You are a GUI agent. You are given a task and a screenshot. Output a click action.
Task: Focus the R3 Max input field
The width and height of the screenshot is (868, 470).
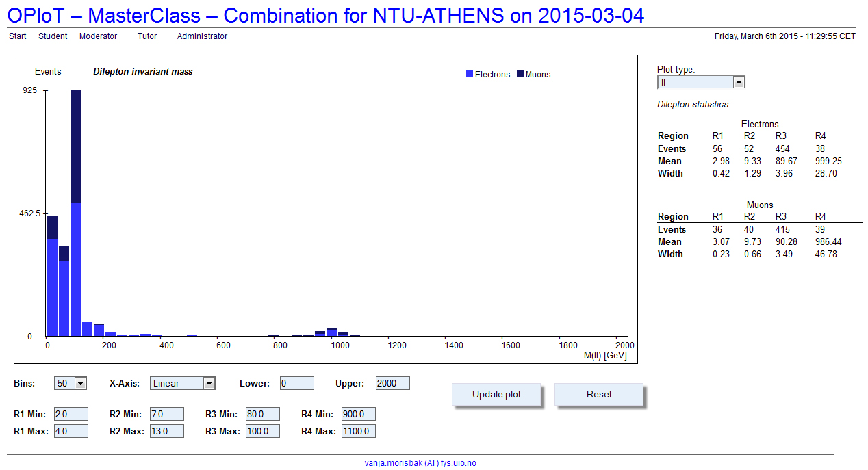(264, 431)
